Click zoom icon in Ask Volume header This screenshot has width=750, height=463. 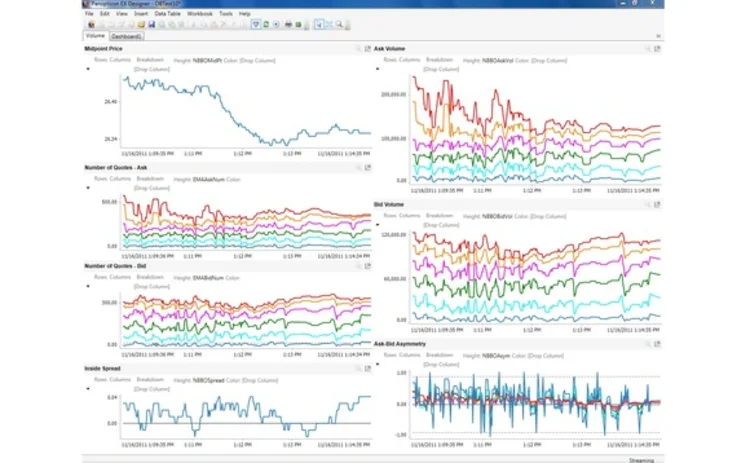pos(648,49)
